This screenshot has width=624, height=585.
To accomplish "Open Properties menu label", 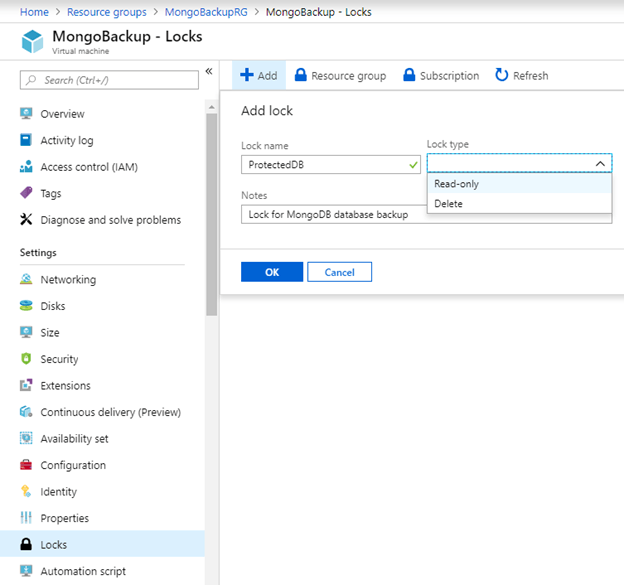I will tap(64, 518).
